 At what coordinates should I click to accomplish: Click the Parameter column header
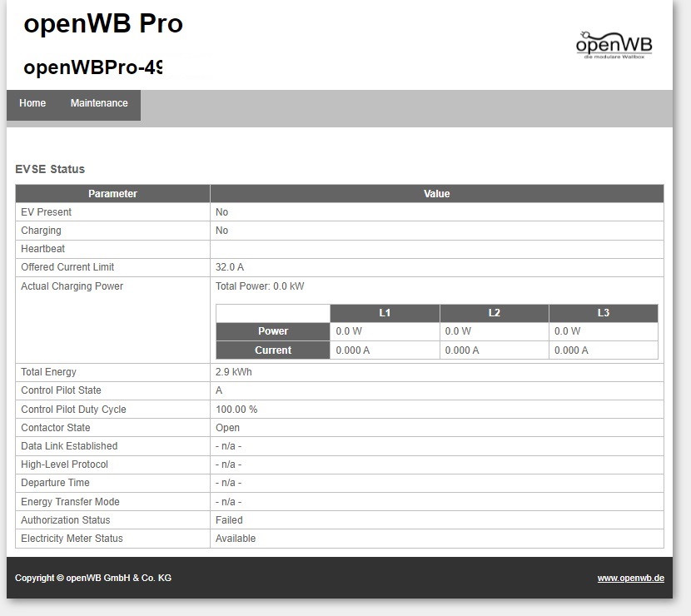[113, 194]
